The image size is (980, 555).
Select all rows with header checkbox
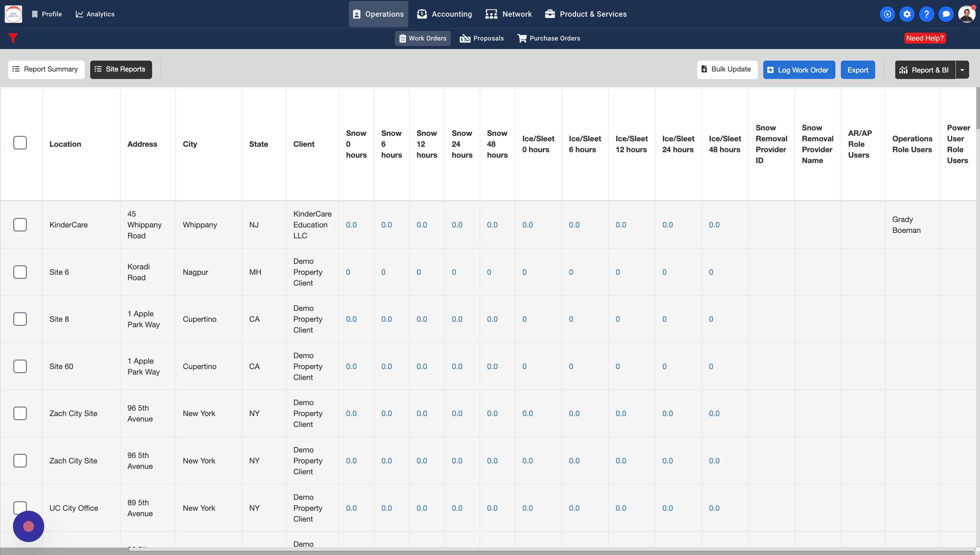pos(20,143)
